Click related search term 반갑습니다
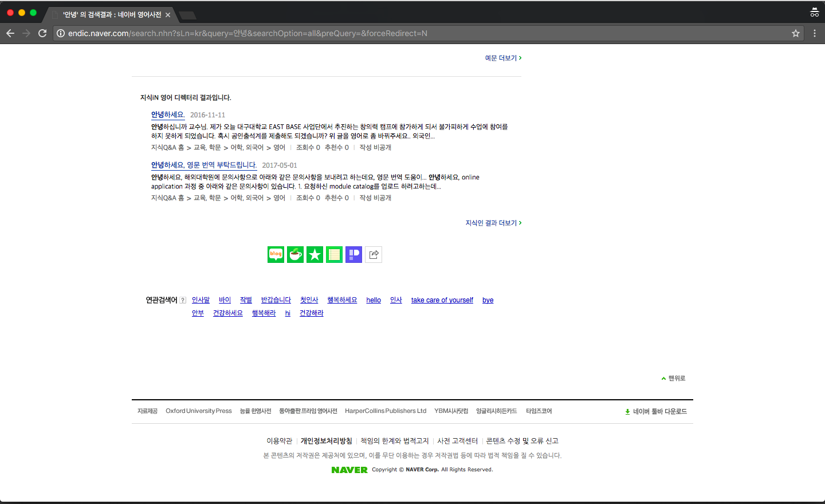 pos(276,300)
